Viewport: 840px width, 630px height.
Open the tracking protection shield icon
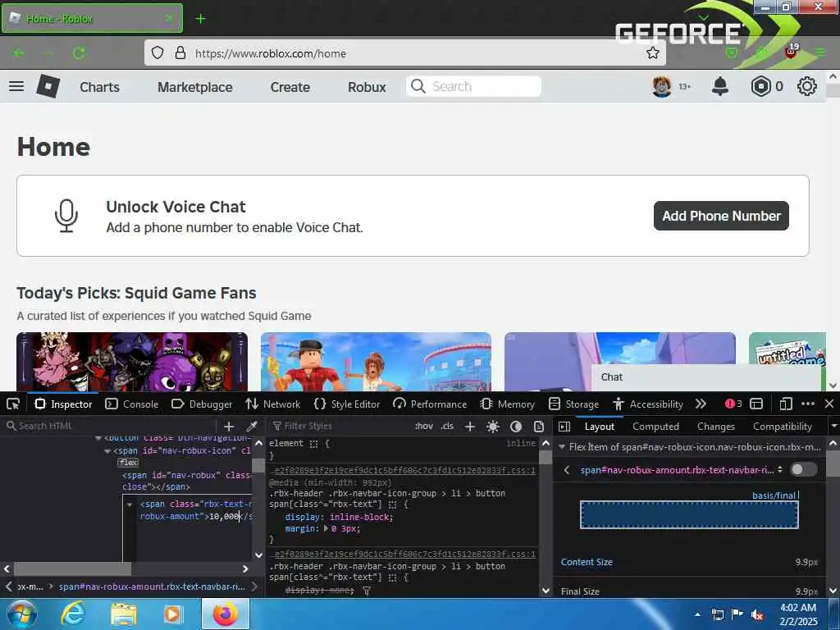pyautogui.click(x=157, y=52)
